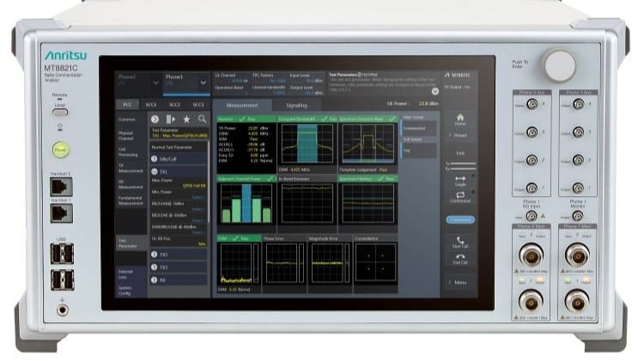Viewport: 644px width, 361px height.
Task: Tap the Continuous loop icon
Action: (x=460, y=197)
